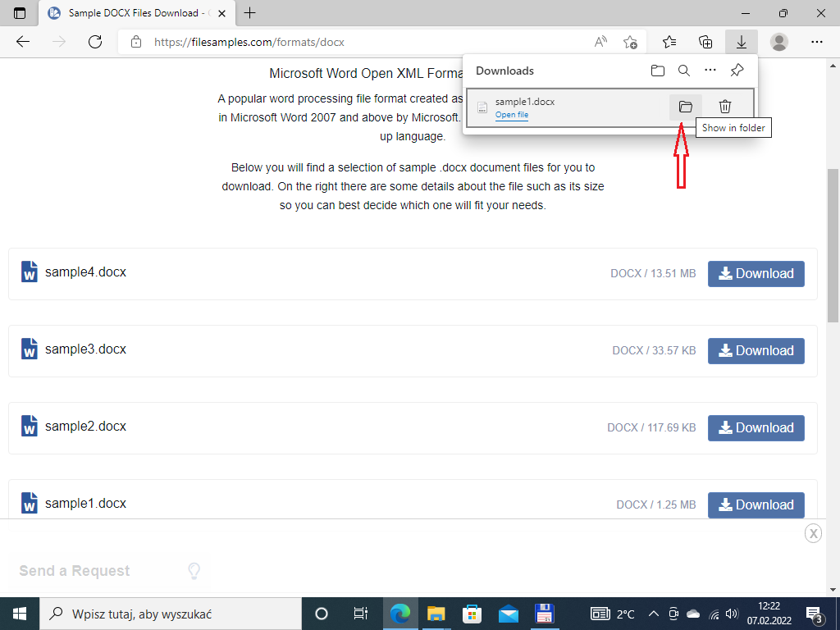This screenshot has height=630, width=840.
Task: Click sample2.docx file name
Action: point(85,427)
